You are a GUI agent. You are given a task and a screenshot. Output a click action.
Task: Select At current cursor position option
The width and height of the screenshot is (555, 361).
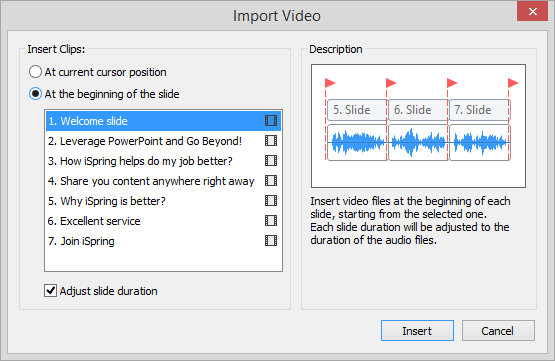click(x=35, y=72)
